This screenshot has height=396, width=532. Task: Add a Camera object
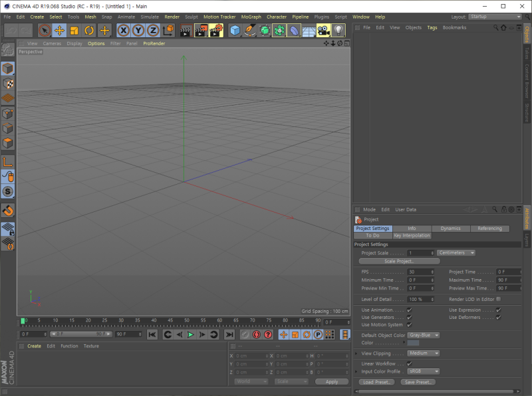click(324, 31)
